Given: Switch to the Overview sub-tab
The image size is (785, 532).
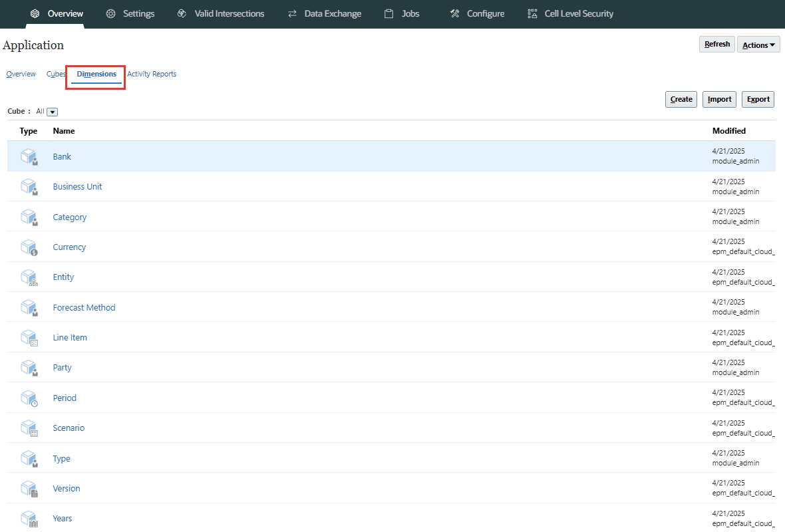Looking at the screenshot, I should click(x=21, y=74).
